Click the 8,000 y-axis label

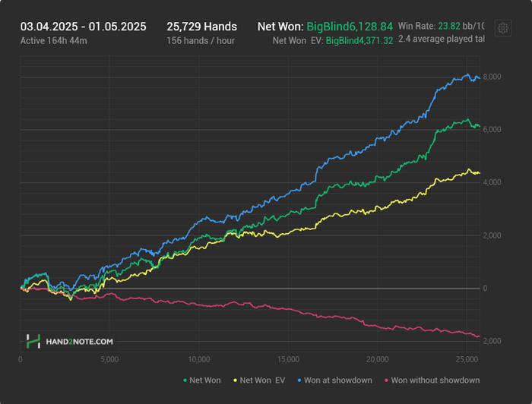[492, 77]
